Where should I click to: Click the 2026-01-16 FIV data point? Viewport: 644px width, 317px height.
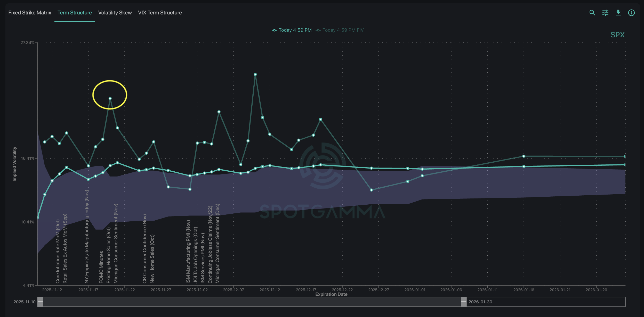pos(524,156)
